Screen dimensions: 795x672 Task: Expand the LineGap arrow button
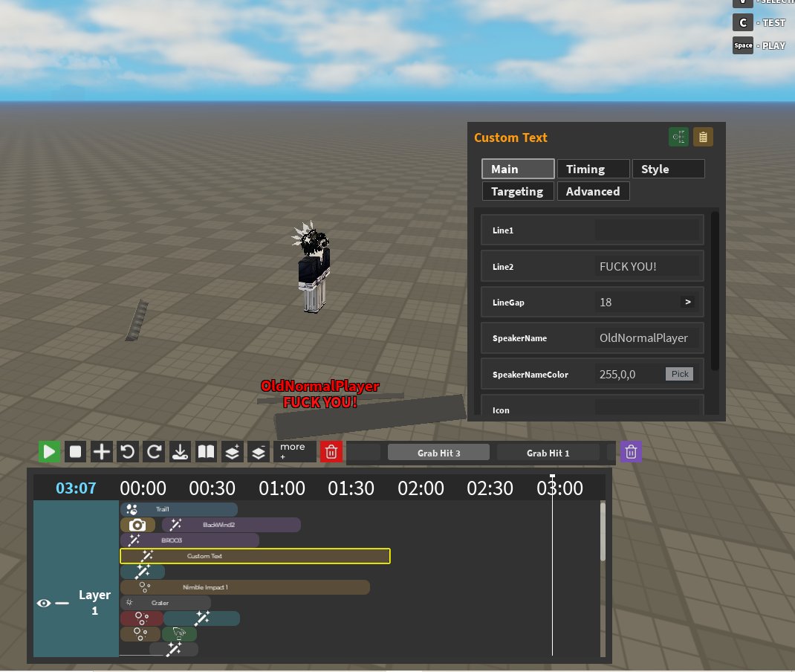tap(687, 302)
